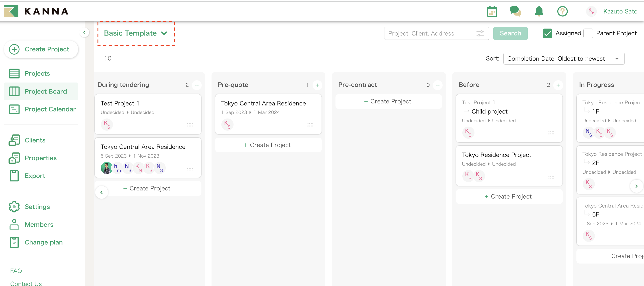Screen dimensions: 644x286
Task: Open the Clients sidebar menu item
Action: 35,140
